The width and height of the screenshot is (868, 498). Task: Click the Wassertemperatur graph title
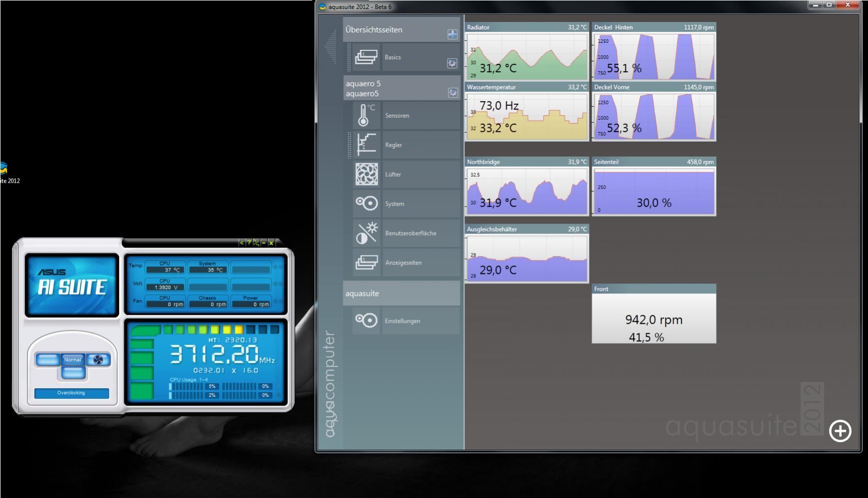[491, 87]
